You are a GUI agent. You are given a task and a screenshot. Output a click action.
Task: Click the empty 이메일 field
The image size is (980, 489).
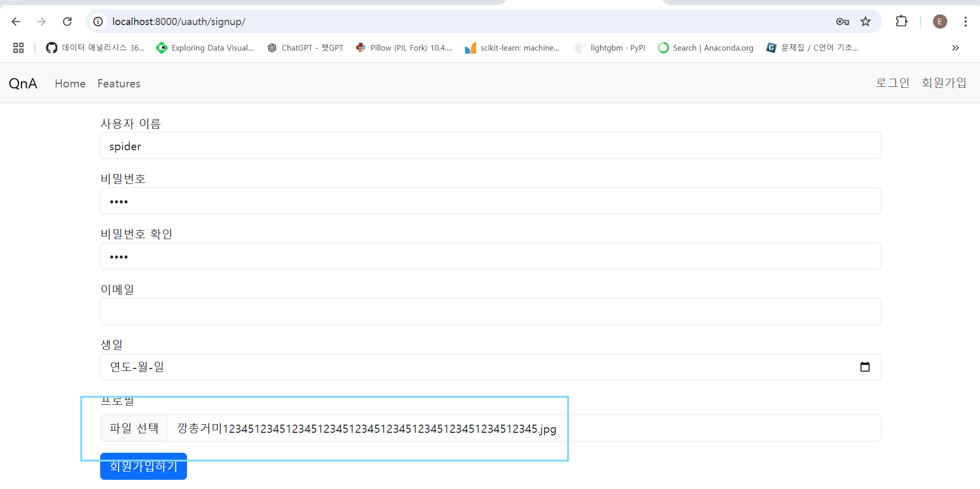coord(491,312)
